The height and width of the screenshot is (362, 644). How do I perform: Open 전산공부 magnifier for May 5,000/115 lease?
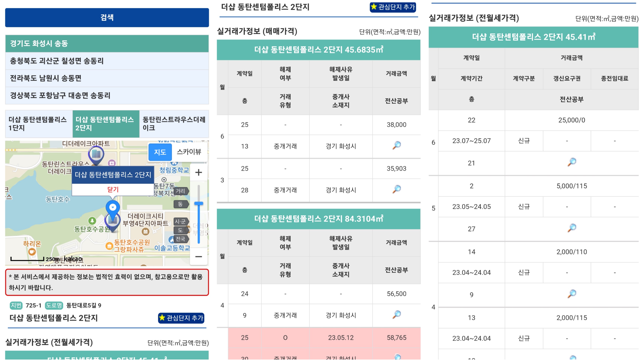(x=572, y=228)
